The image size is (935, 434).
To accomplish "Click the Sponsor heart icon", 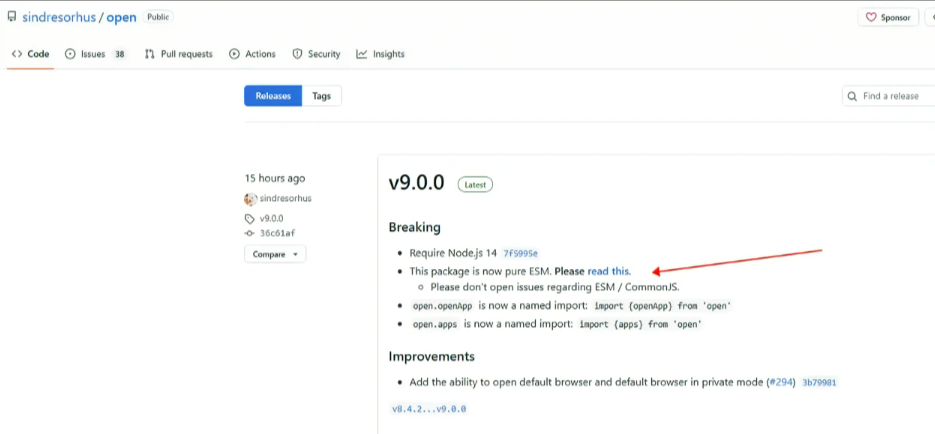I will 871,17.
